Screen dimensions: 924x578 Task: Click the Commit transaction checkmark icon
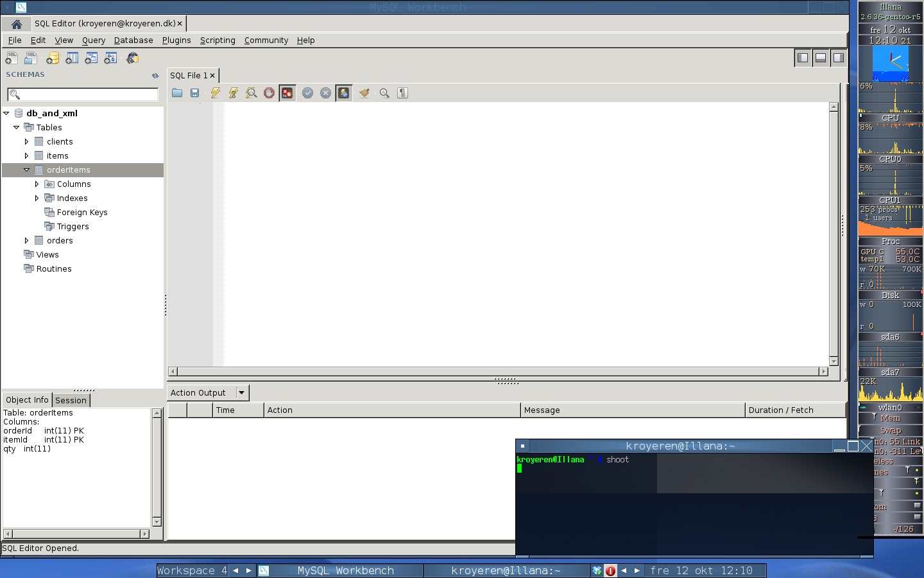(x=308, y=93)
